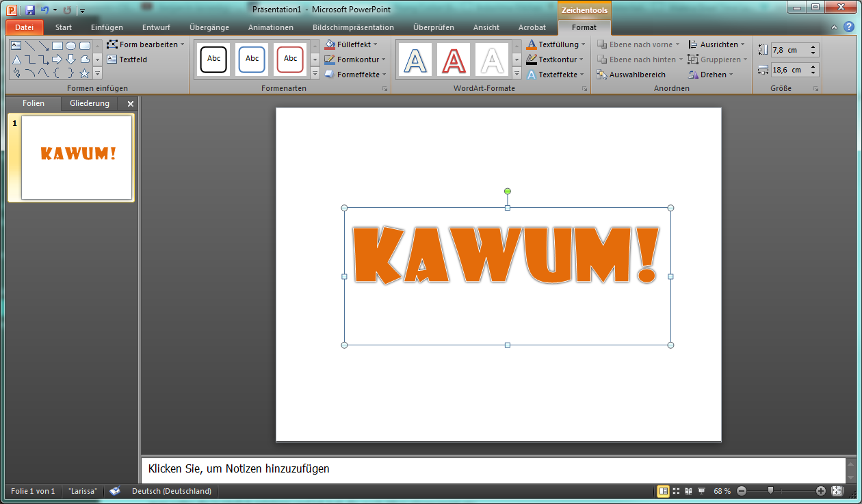Pick the oval shape from the gallery
Screen dimensions: 862x504
[71, 46]
